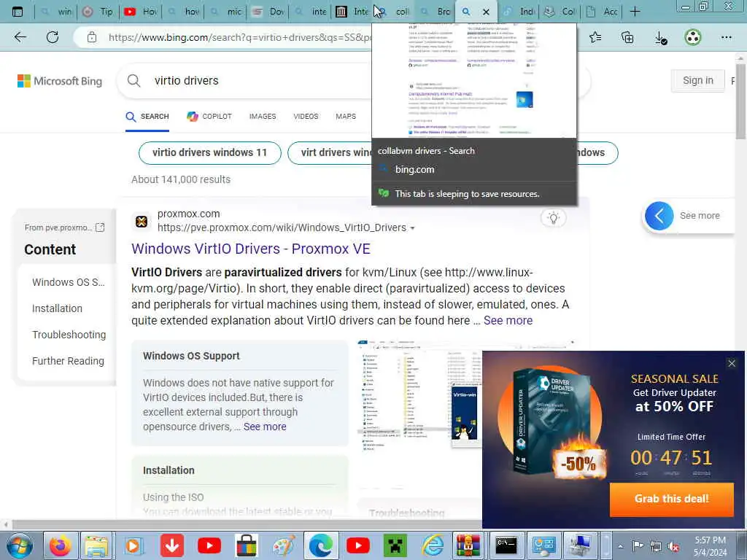Click the Microsoft Bing logo
This screenshot has width=747, height=560.
pyautogui.click(x=60, y=81)
